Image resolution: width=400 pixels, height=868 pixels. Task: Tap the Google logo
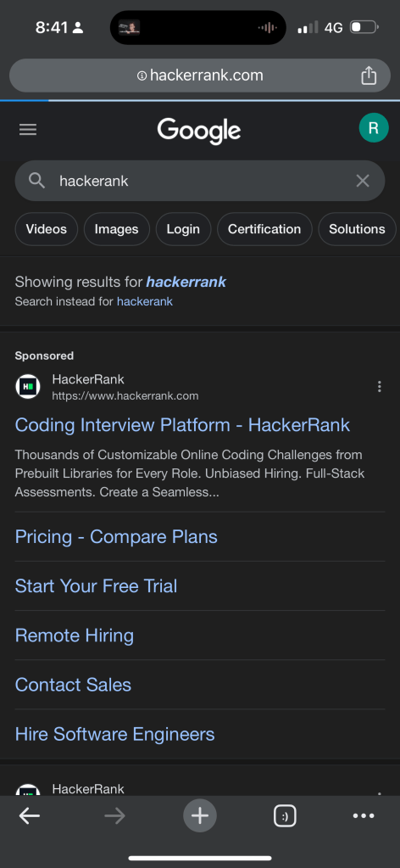[x=199, y=131]
